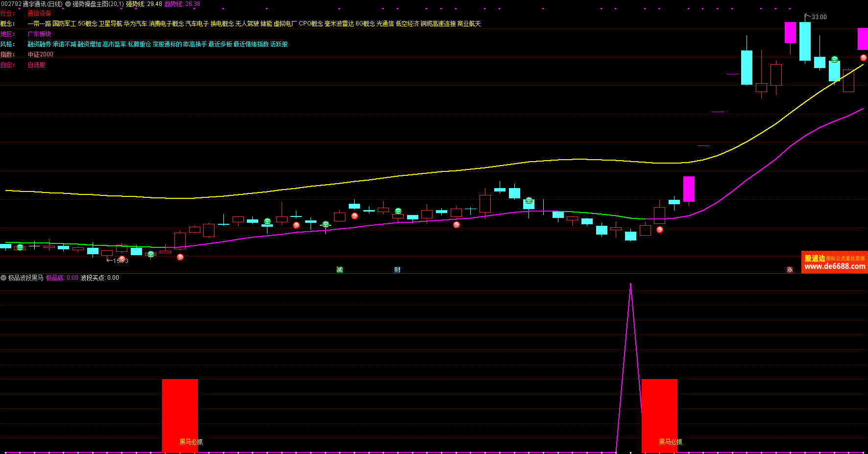Click the red 多 signal beside the second 黑马必抓 bar
868x454 pixels.
coord(660,230)
